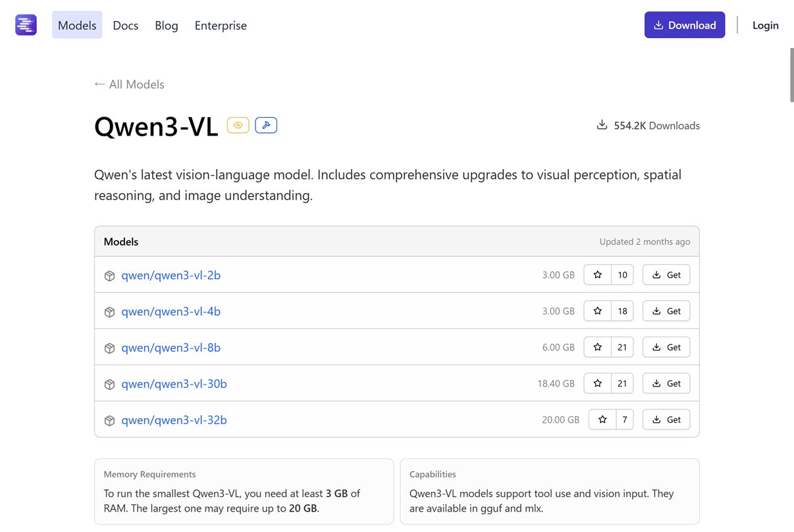Star the qwen3-vl-2b model

[x=598, y=275]
